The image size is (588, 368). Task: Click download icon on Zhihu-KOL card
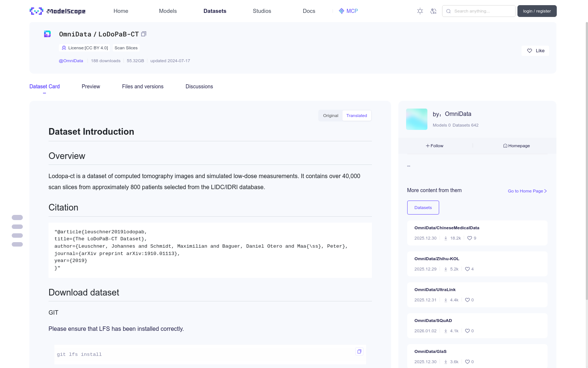(x=446, y=269)
